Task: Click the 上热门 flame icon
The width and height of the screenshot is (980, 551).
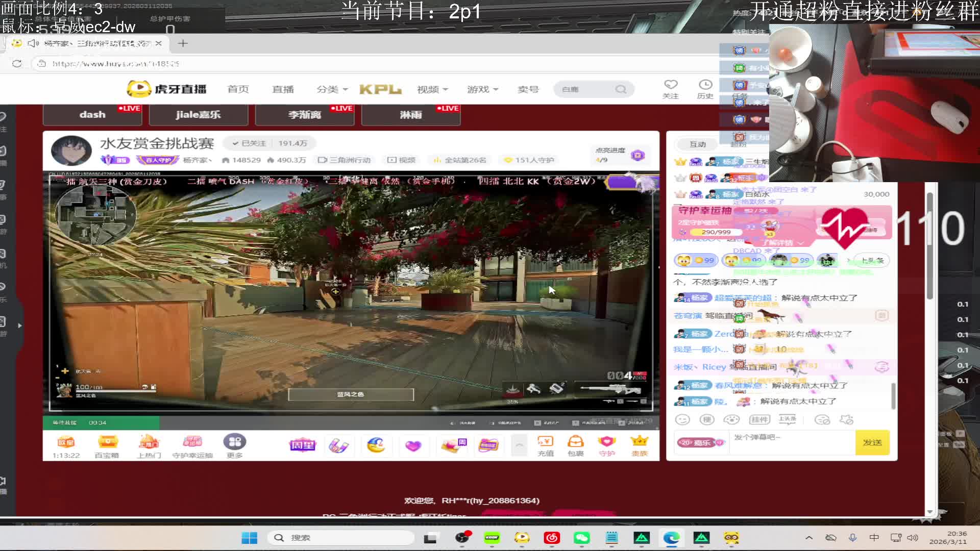Action: 149,442
